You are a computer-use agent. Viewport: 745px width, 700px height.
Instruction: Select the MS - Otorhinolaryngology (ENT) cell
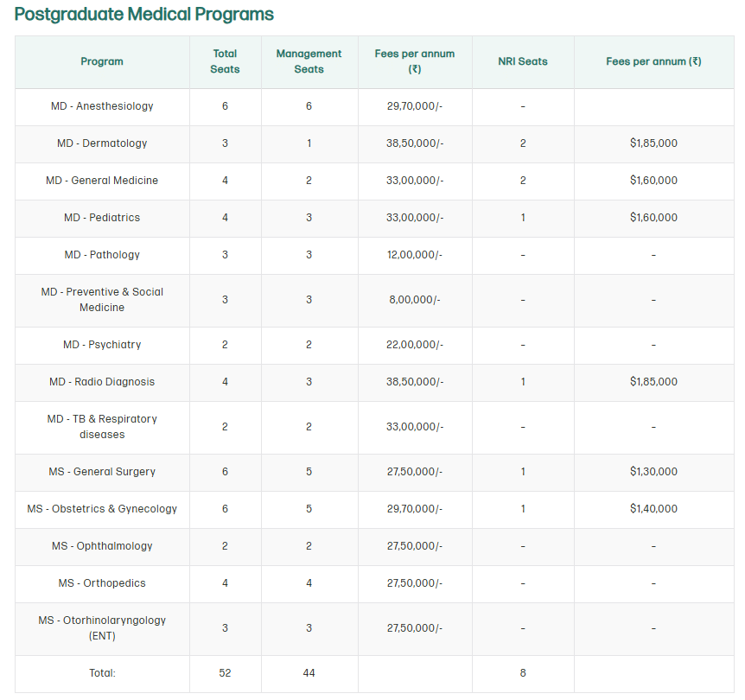pos(102,628)
